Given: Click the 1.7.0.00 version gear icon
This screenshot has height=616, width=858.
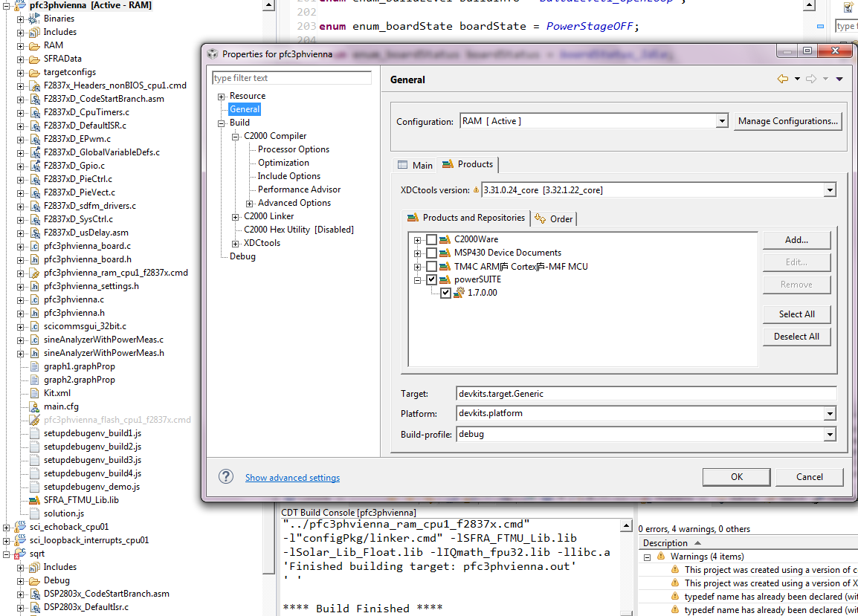Looking at the screenshot, I should (459, 293).
